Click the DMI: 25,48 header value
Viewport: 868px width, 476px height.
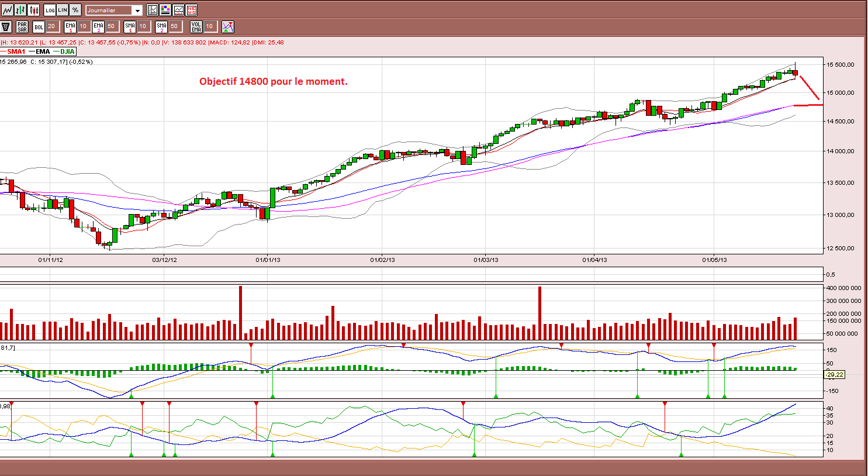pos(269,42)
